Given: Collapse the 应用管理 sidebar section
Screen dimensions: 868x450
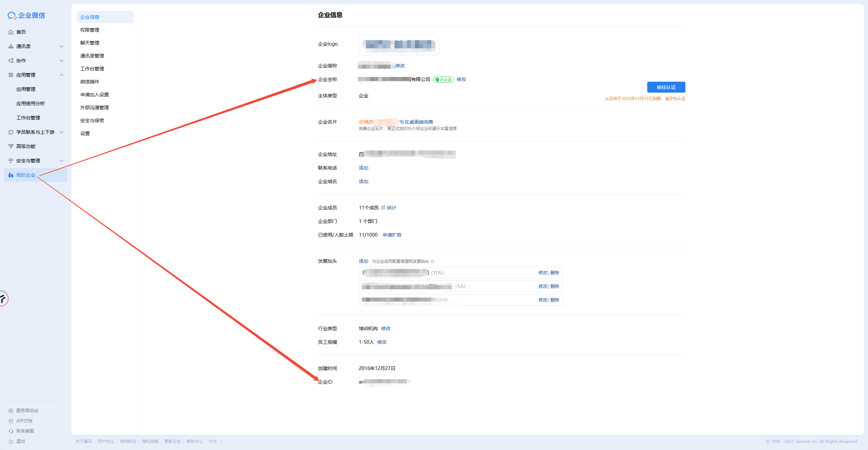Looking at the screenshot, I should 62,75.
